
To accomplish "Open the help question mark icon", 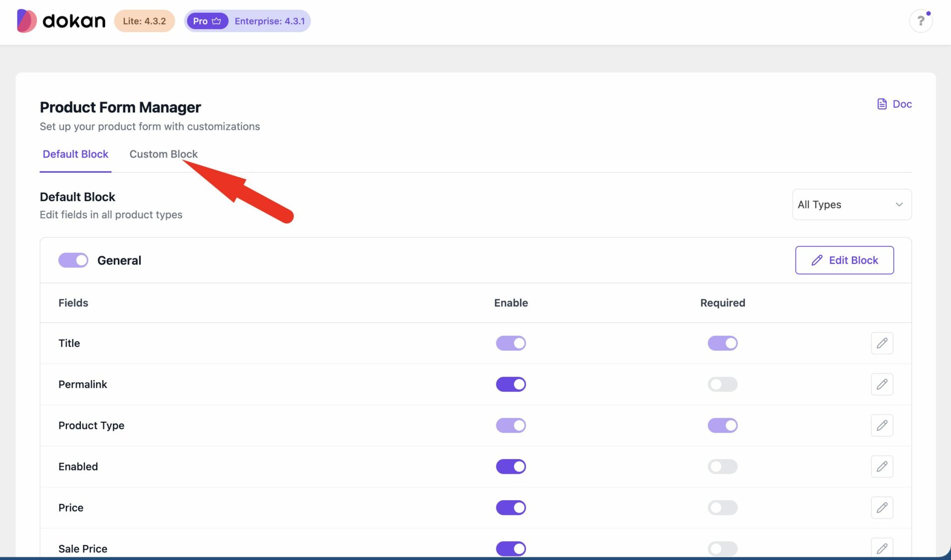I will 920,21.
